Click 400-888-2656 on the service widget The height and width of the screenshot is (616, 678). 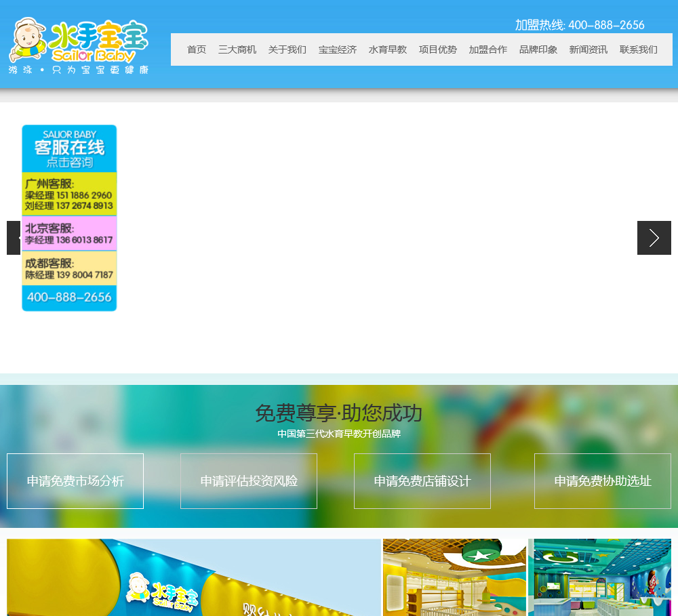(x=69, y=297)
